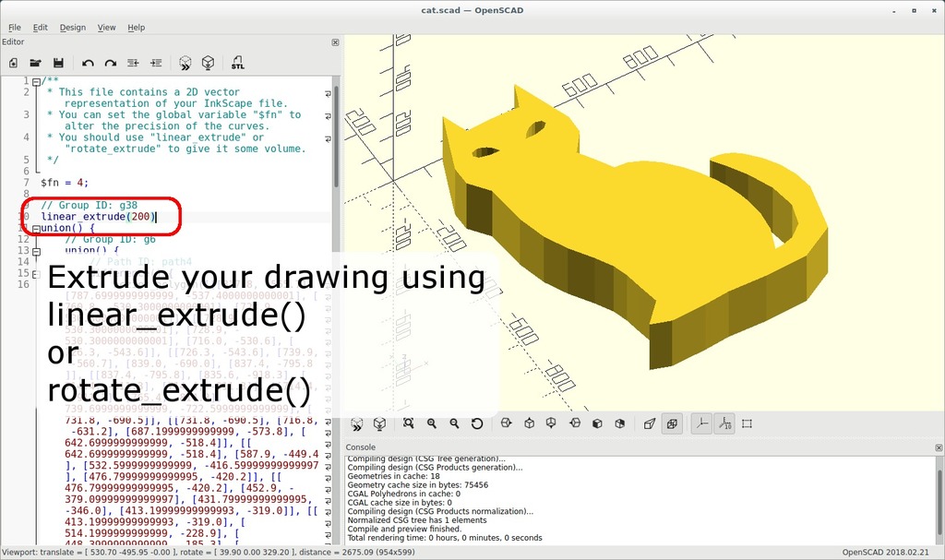Click the Undo icon in the Editor toolbar
Screen dimensions: 945x560
coord(88,63)
